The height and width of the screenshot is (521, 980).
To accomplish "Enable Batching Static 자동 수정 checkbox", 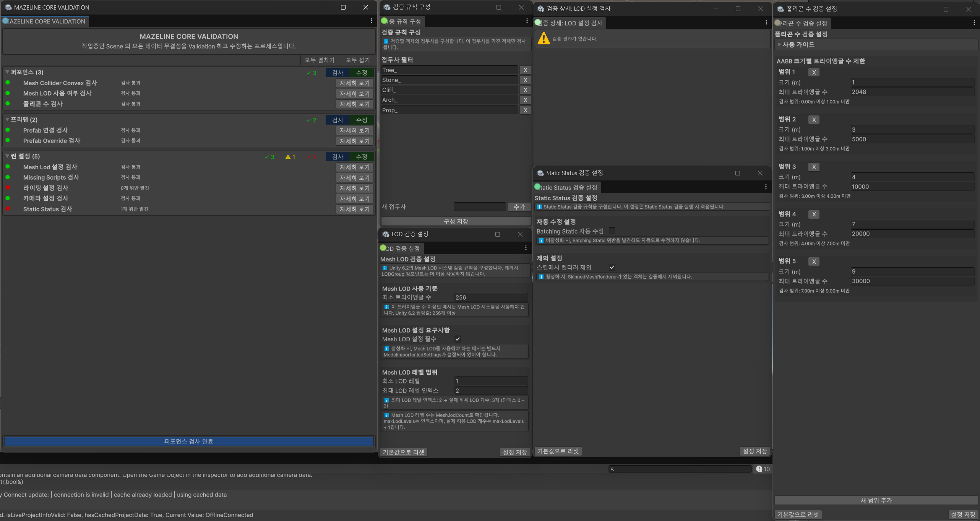I will [x=612, y=231].
